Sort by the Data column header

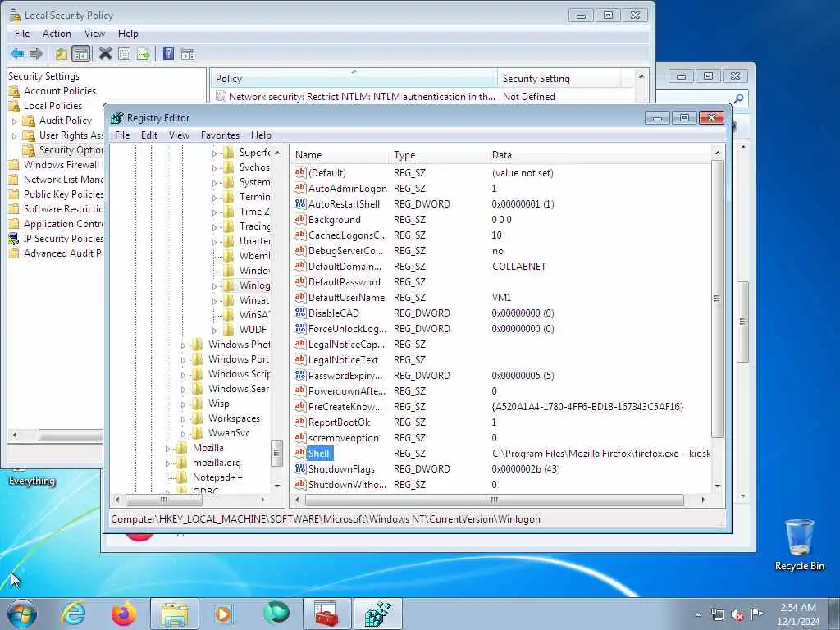pyautogui.click(x=600, y=155)
